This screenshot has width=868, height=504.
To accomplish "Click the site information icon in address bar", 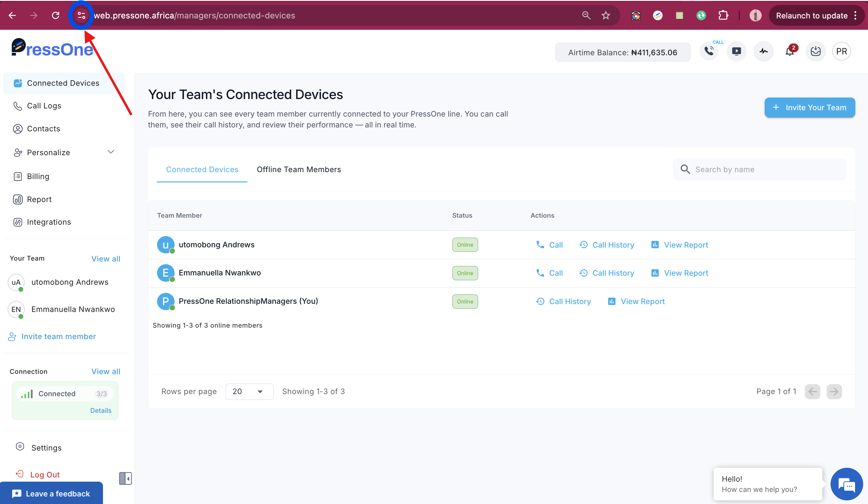I will tap(81, 15).
